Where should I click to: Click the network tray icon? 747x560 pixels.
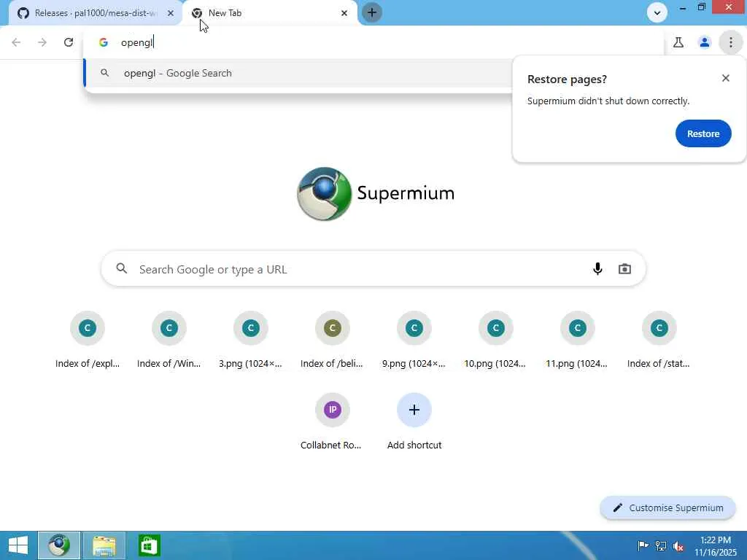(x=661, y=545)
